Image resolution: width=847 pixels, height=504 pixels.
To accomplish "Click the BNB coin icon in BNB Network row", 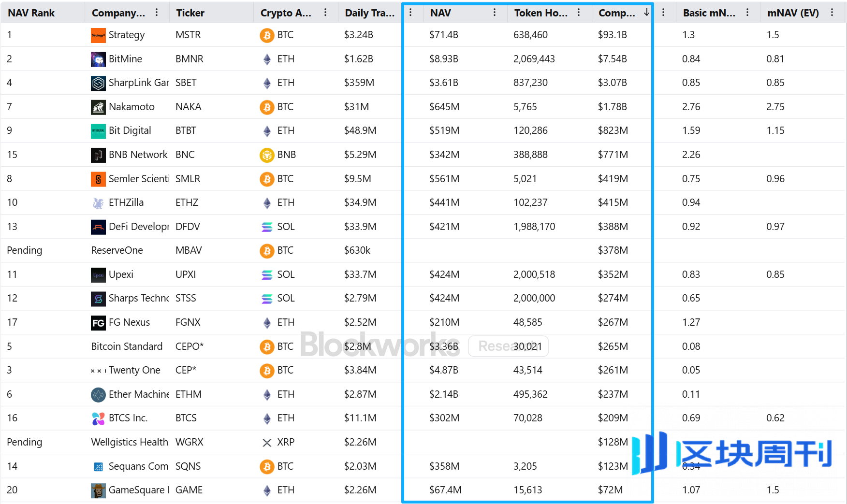I will [267, 155].
